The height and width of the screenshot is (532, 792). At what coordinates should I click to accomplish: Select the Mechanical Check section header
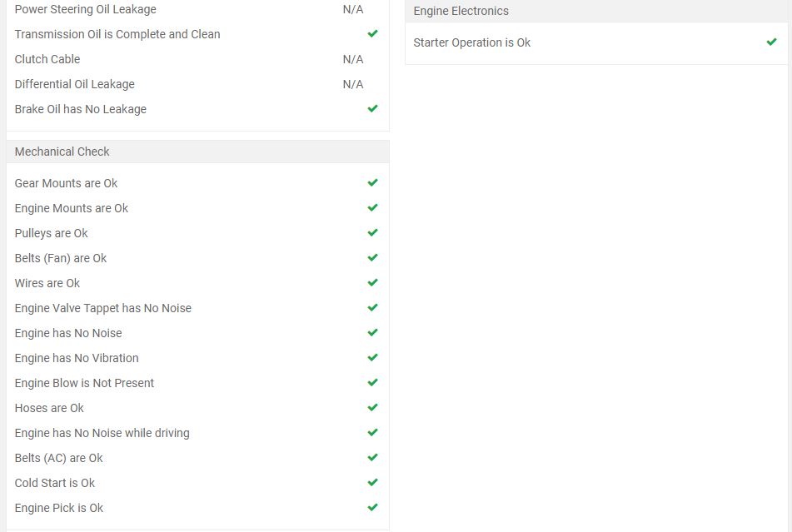197,152
